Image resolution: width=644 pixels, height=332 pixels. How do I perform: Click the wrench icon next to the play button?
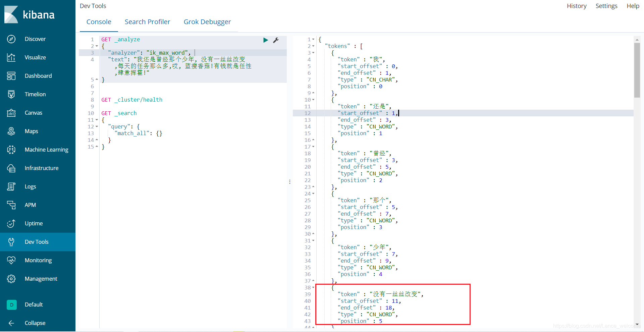click(276, 40)
